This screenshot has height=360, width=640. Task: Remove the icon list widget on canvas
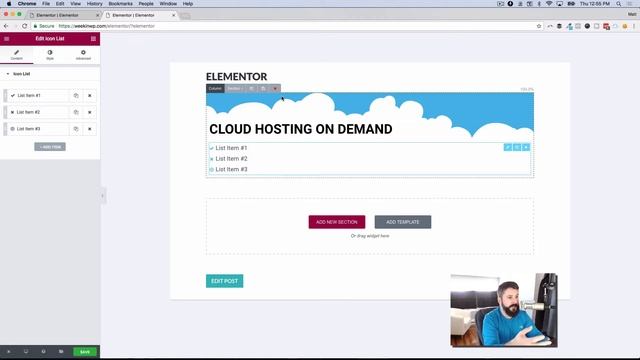point(526,147)
